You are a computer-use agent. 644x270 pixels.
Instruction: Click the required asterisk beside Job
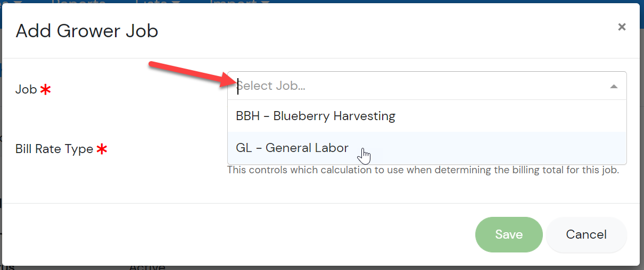click(x=46, y=90)
